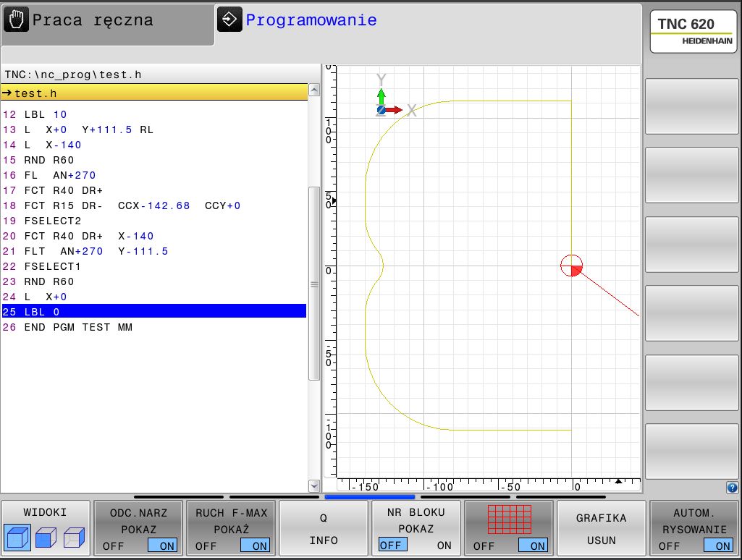Viewport: 742px width, 560px height.
Task: Toggle NR BLOKU POKAZ softkey
Action: [x=416, y=528]
